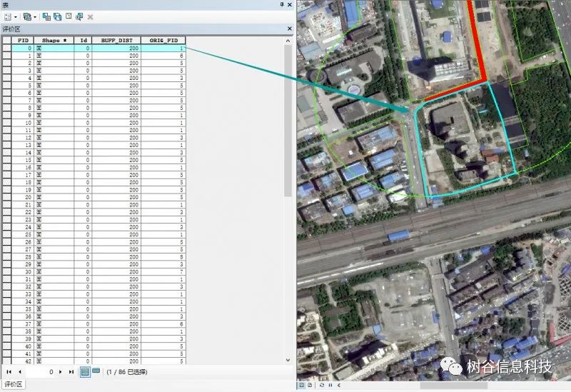Jump to last record button
Image resolution: width=571 pixels, height=392 pixels.
point(71,372)
